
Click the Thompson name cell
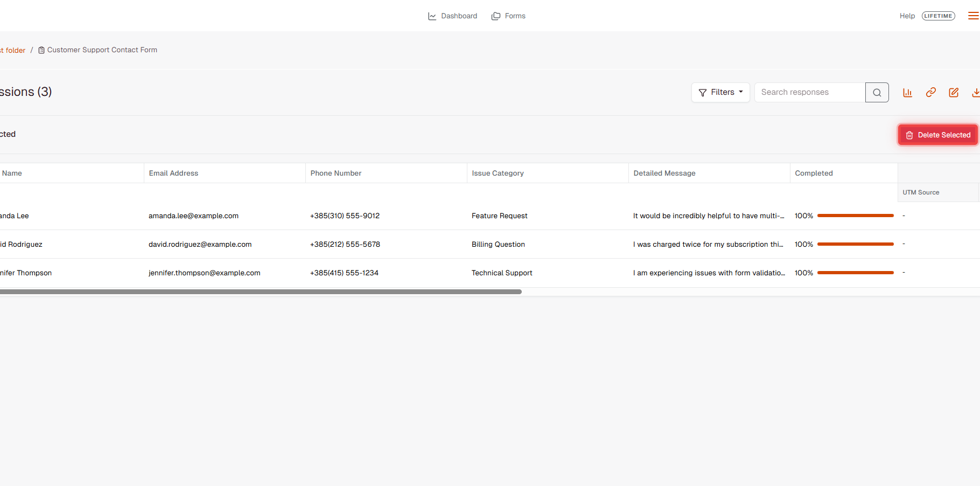click(x=26, y=273)
